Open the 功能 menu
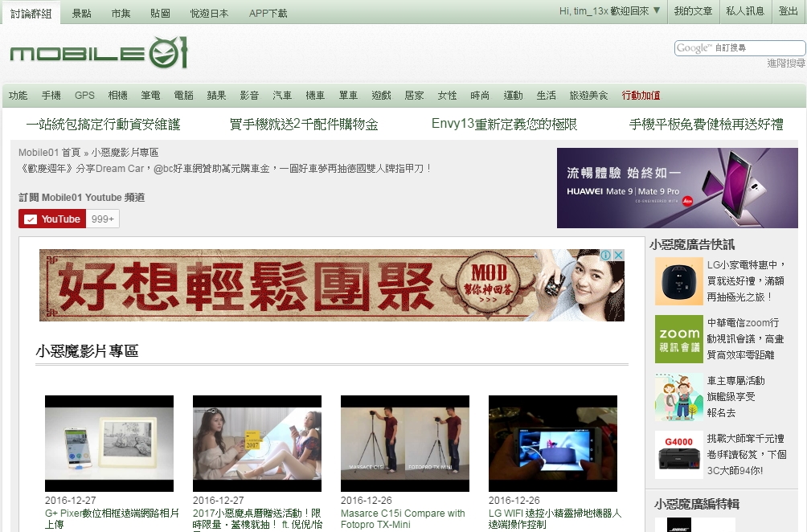The height and width of the screenshot is (532, 807). coord(18,95)
